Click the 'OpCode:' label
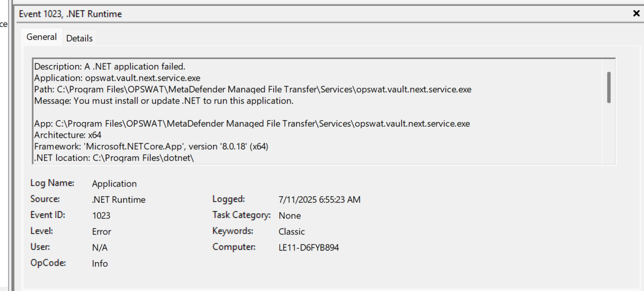Screen dimensions: 644x291 point(48,263)
